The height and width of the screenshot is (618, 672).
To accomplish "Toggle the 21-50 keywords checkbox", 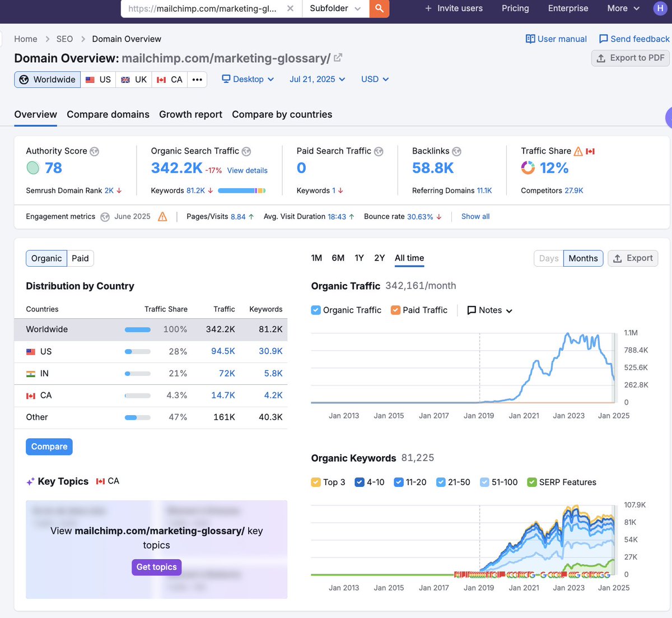I will (441, 482).
